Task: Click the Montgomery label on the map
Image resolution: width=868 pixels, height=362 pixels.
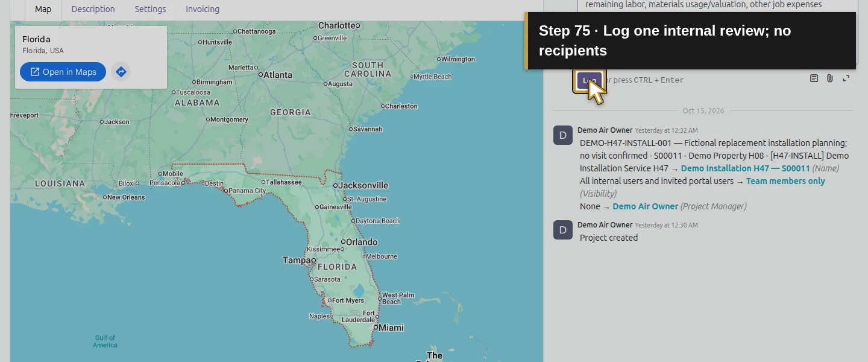Action: [x=229, y=119]
